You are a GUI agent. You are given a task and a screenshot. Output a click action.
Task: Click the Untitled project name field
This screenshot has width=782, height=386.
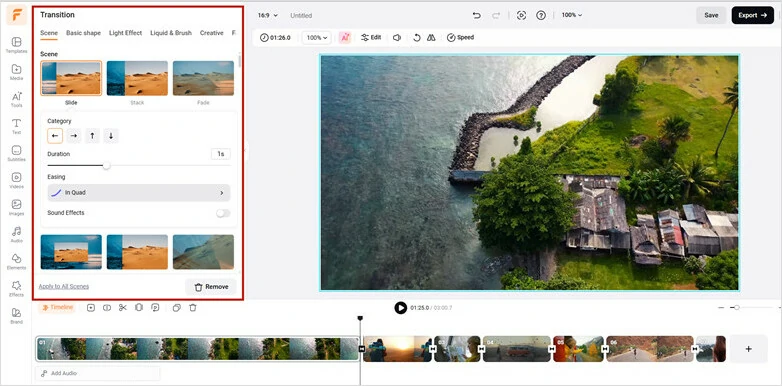[x=301, y=15]
